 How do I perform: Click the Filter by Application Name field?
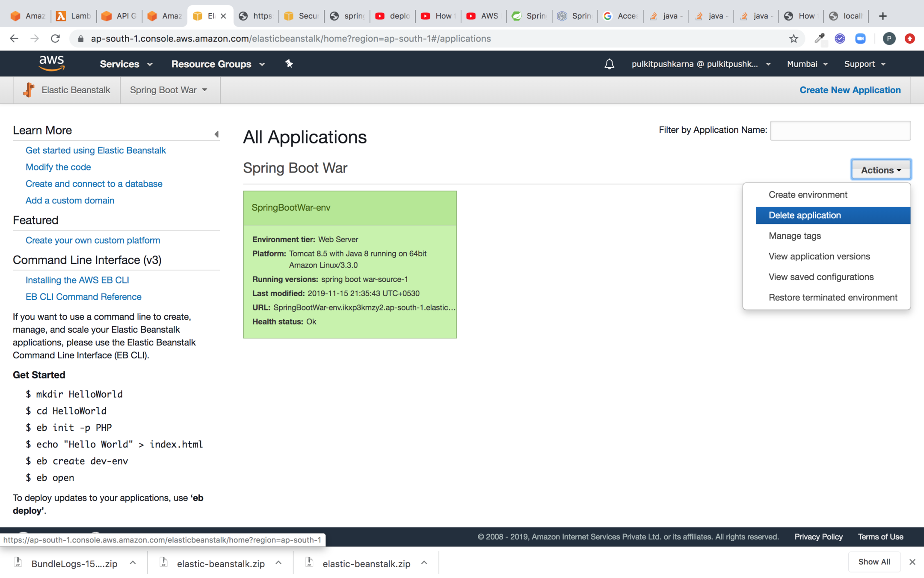(840, 131)
